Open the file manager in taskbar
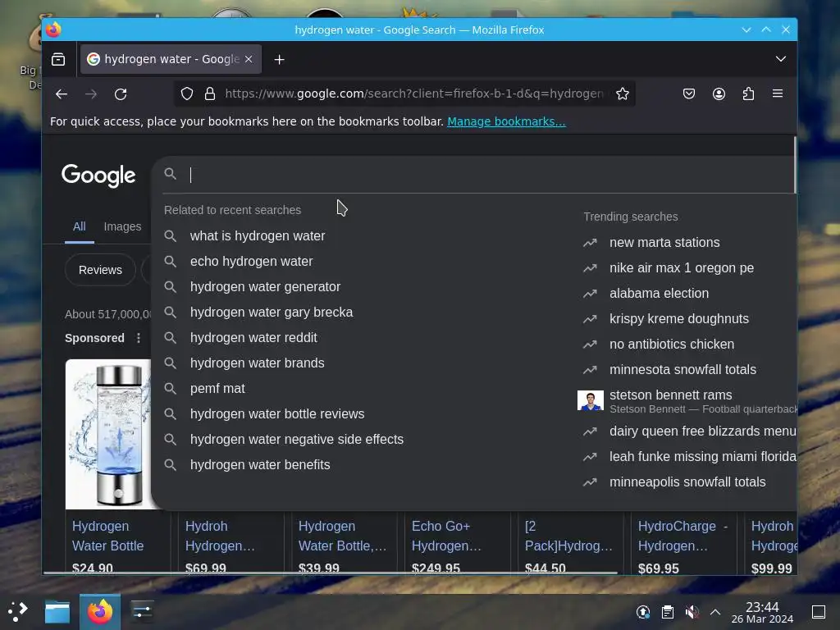The width and height of the screenshot is (840, 630). [57, 612]
